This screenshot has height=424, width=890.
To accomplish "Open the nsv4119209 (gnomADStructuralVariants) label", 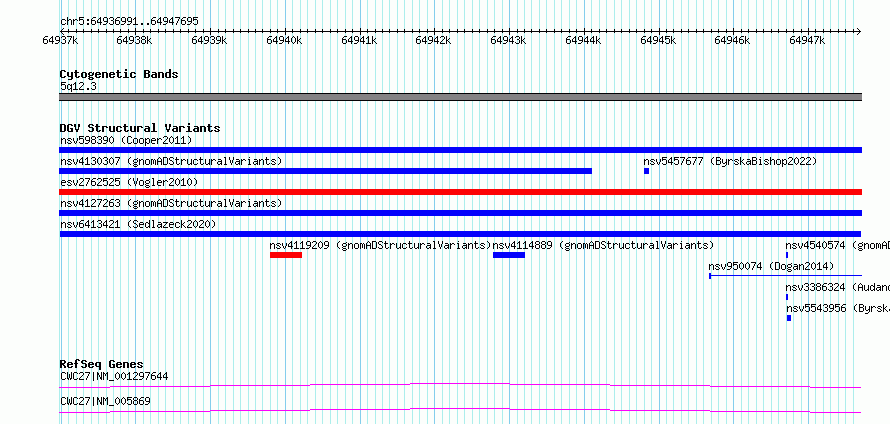I will click(380, 245).
